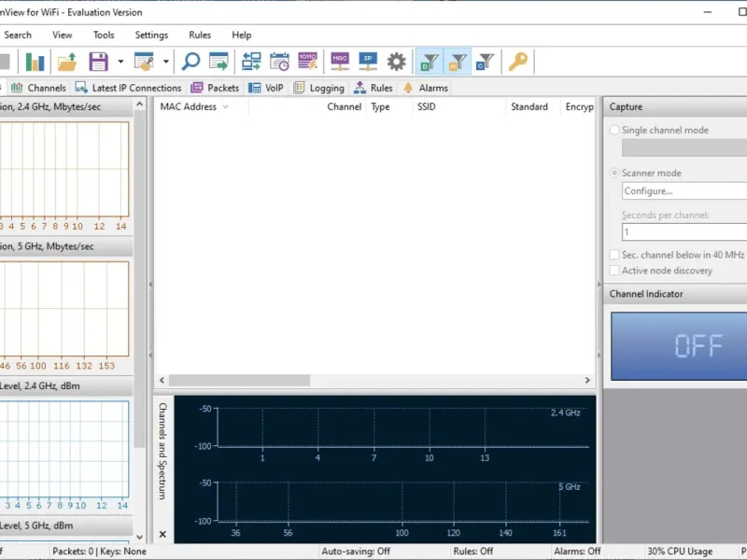
Task: Enable Active node discovery checkbox
Action: [614, 271]
